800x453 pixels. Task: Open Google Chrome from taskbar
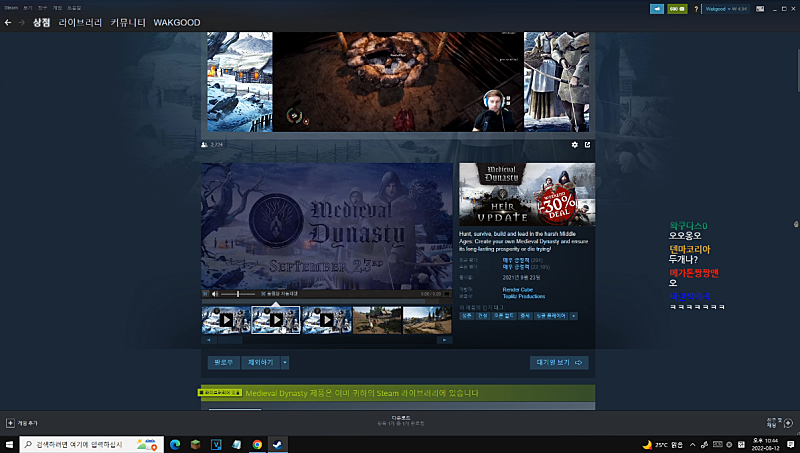(257, 445)
